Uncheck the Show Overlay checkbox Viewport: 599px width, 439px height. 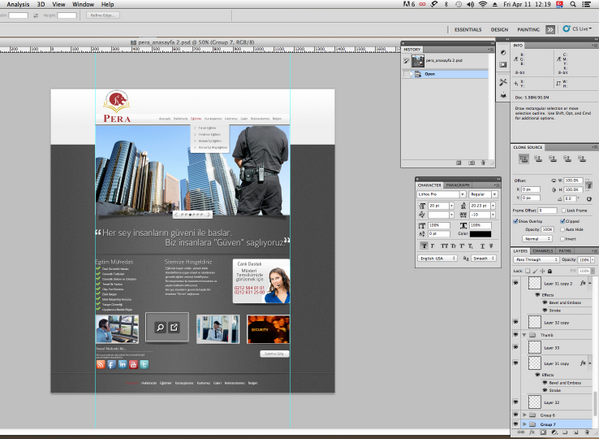516,221
